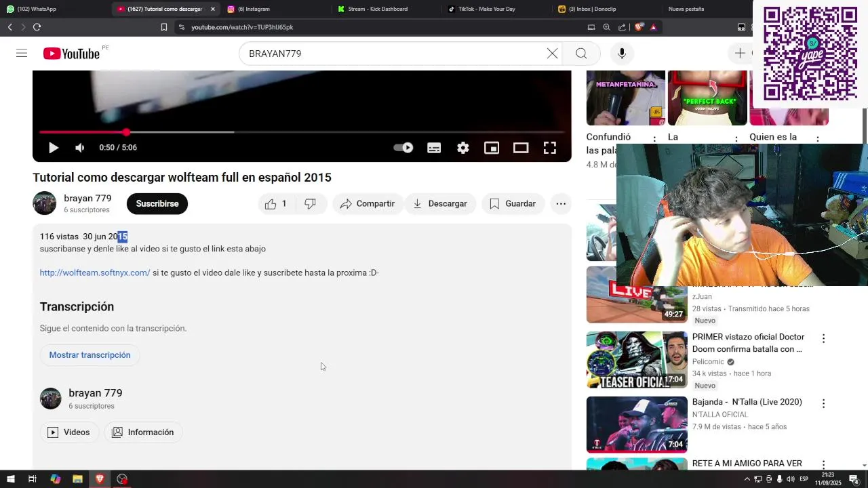Reload the current page
This screenshot has height=488, width=868.
37,27
